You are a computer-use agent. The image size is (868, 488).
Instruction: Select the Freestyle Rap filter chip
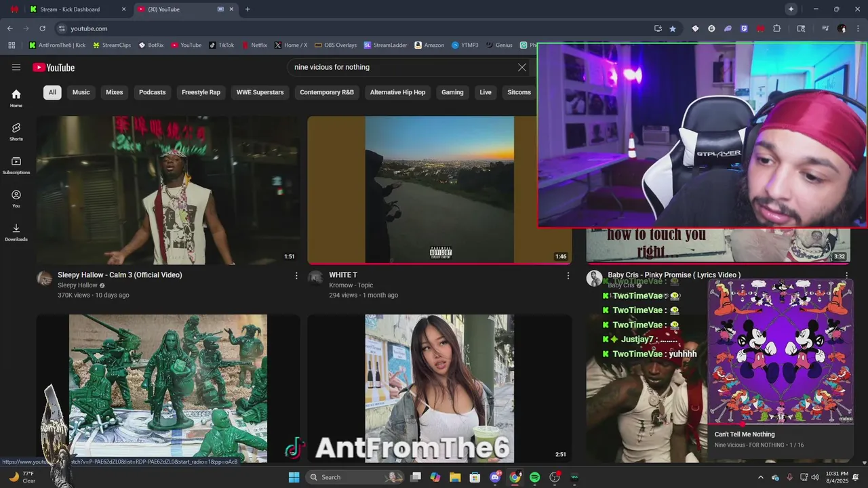tap(201, 92)
